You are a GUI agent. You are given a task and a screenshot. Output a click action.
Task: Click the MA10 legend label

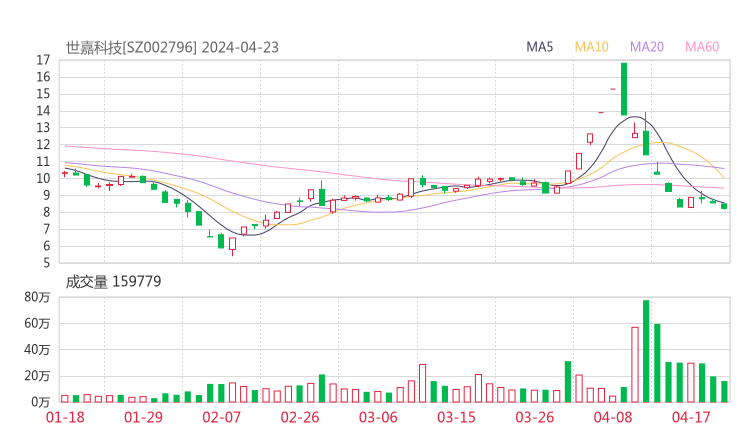(x=591, y=47)
